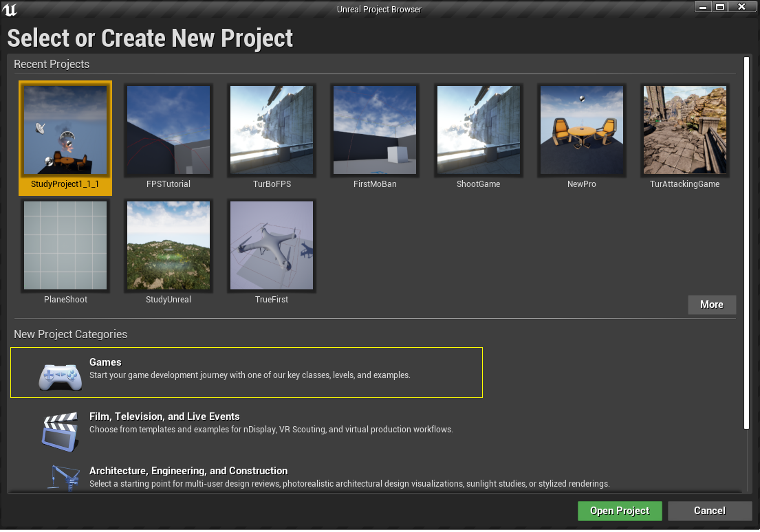Click the Architecture crane icon
760x532 pixels.
[x=64, y=478]
